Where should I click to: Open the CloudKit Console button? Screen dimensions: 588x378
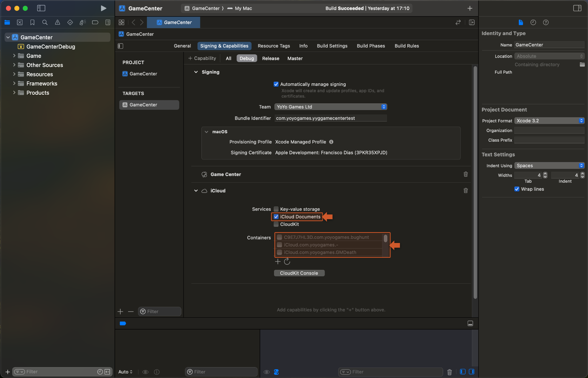coord(299,273)
